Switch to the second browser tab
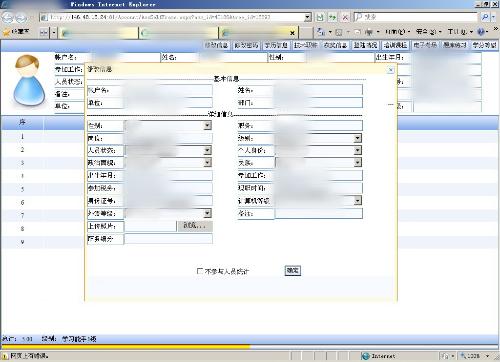Viewport: 500px width, 362px height. pos(179,33)
